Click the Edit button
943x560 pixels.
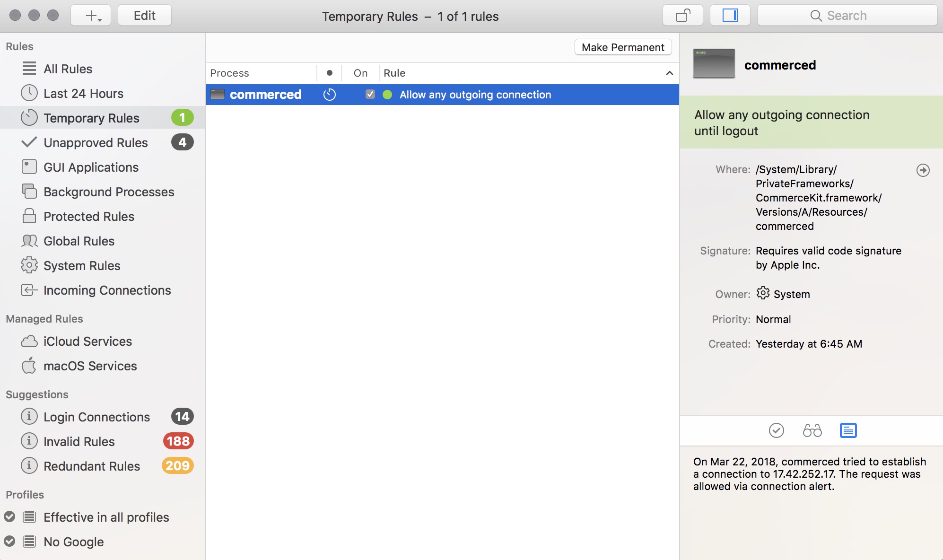145,16
